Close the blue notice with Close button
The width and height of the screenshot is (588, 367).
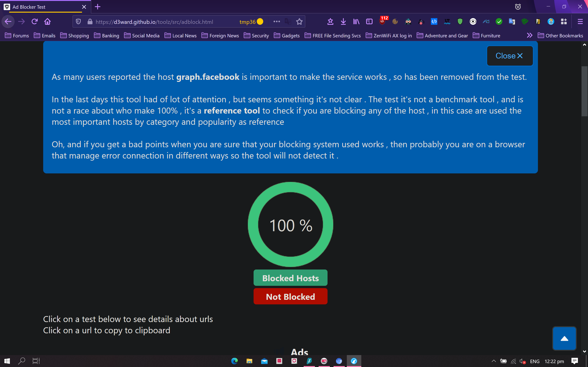tap(509, 56)
